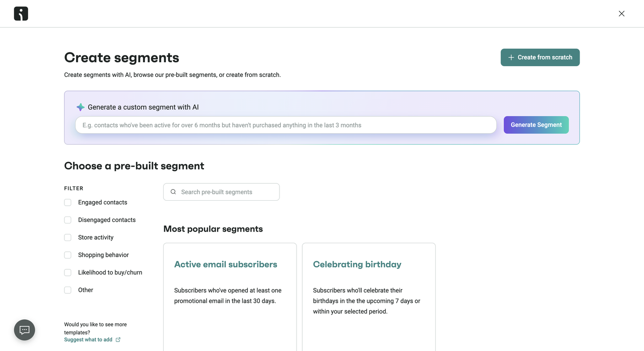
Task: Open the Active email subscribers segment card
Action: [x=230, y=297]
